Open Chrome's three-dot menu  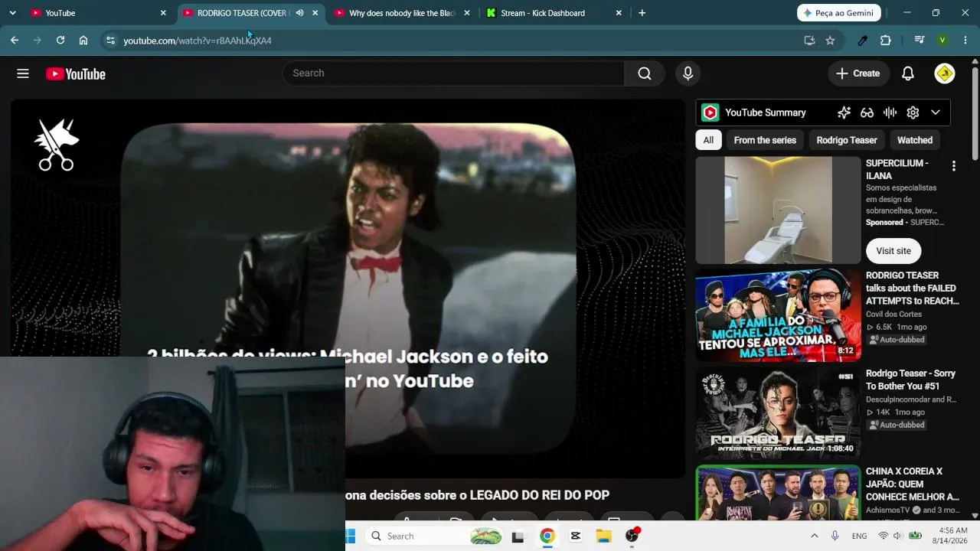point(965,41)
